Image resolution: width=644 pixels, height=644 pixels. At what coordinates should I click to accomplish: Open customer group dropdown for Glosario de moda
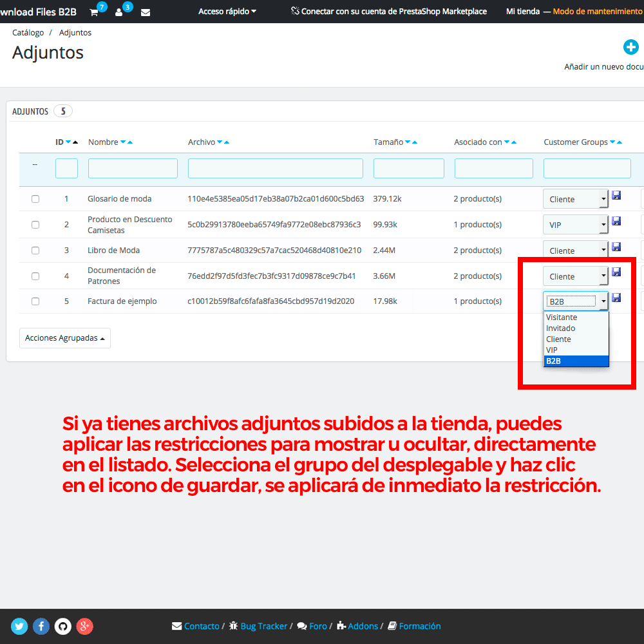tap(575, 199)
